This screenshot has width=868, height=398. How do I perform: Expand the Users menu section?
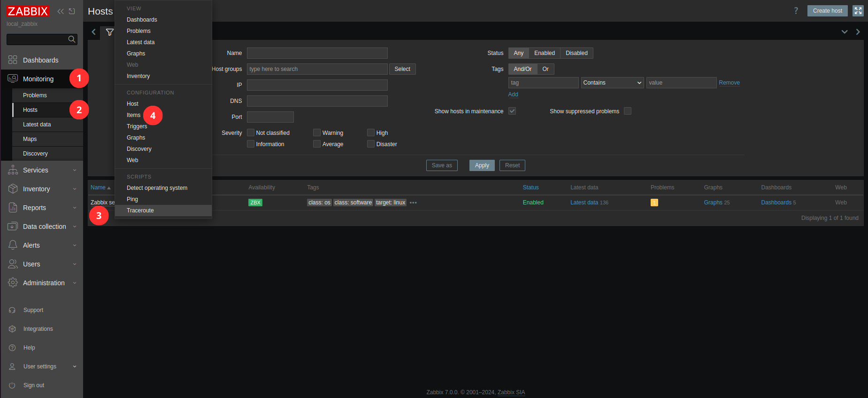tap(75, 264)
